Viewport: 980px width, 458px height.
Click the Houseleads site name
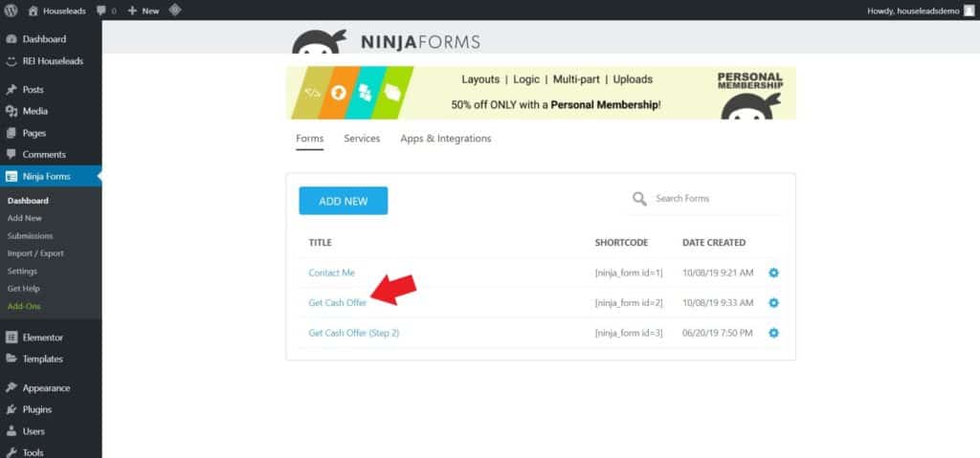[x=64, y=11]
